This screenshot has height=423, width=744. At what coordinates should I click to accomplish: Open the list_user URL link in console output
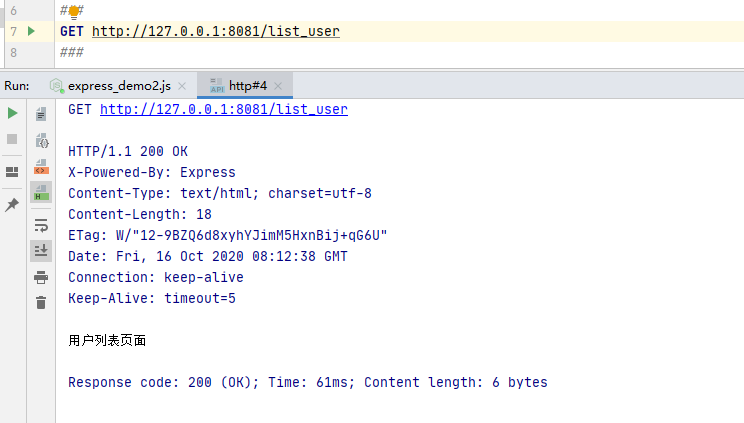coord(223,109)
